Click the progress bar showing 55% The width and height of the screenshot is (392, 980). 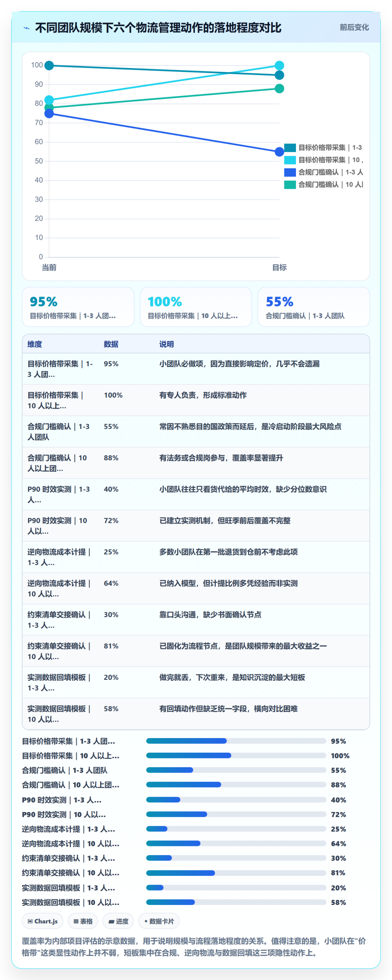coord(236,770)
